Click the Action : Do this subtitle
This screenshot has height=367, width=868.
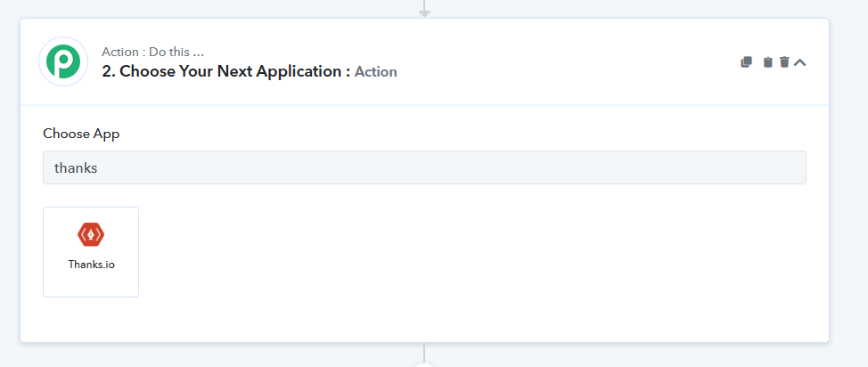tap(152, 52)
